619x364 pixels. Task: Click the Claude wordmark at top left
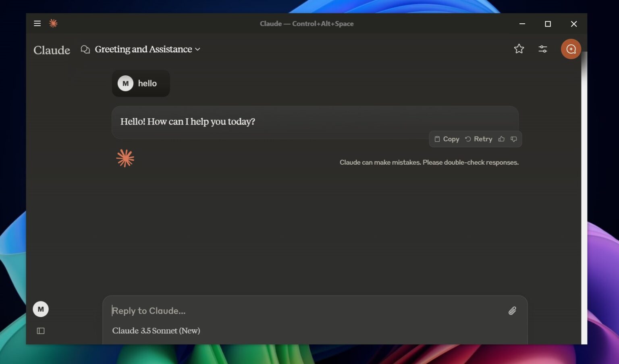(x=52, y=50)
